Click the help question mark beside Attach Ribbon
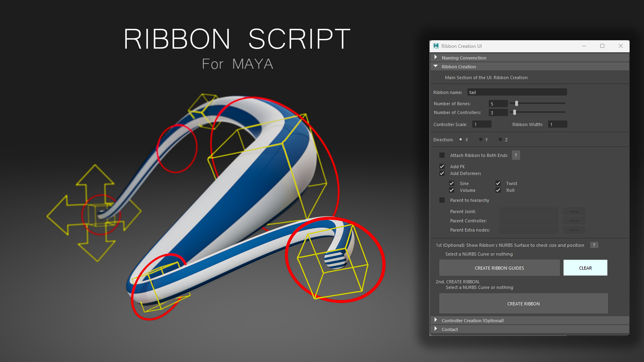Screen dimensions: 644x362 tap(516, 155)
